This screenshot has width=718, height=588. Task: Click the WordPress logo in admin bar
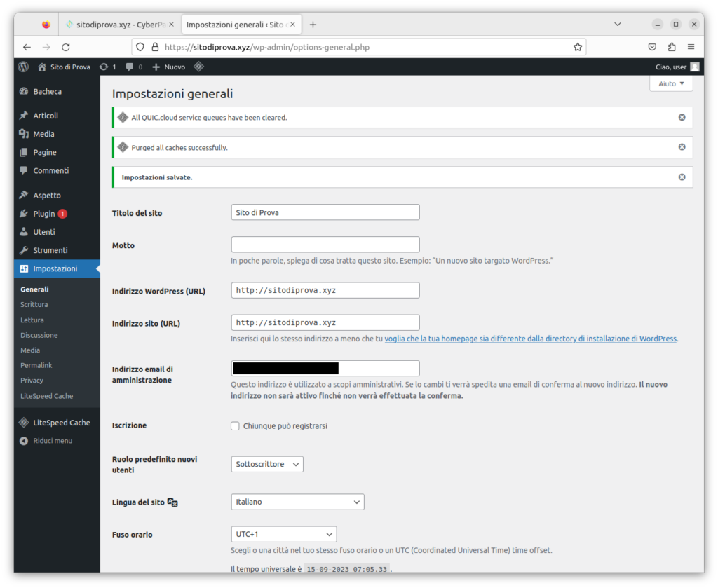(23, 67)
